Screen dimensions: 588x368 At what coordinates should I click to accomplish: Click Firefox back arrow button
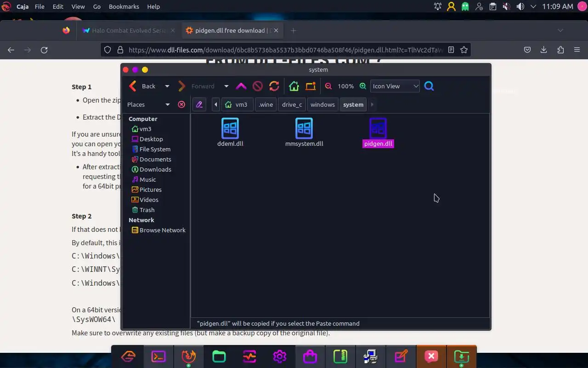[11, 50]
